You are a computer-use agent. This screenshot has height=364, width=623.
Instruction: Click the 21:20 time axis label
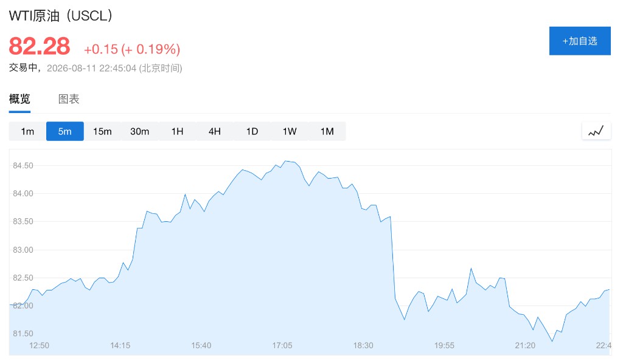pos(525,345)
